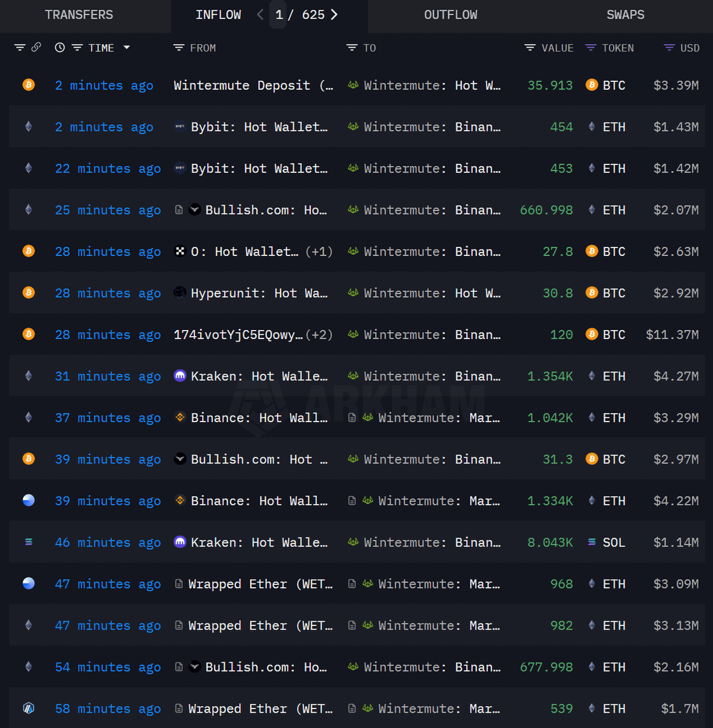This screenshot has height=728, width=713.
Task: Edit the page number field showing 1
Action: click(279, 15)
